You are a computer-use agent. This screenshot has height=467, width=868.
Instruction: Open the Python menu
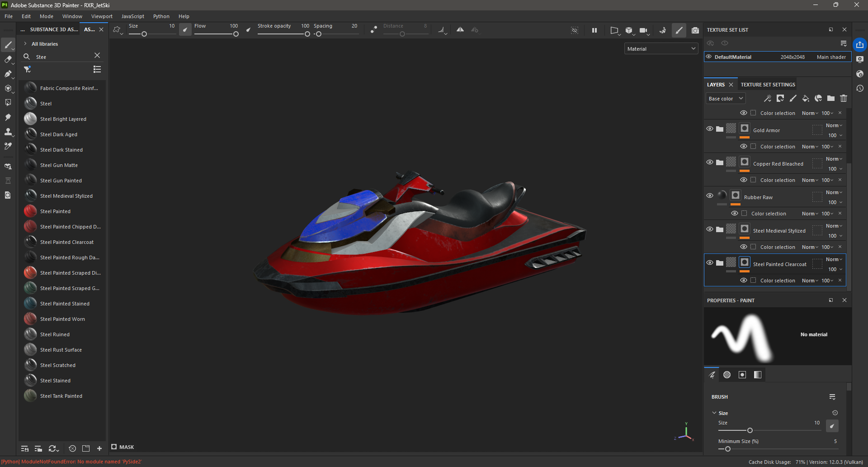point(161,16)
